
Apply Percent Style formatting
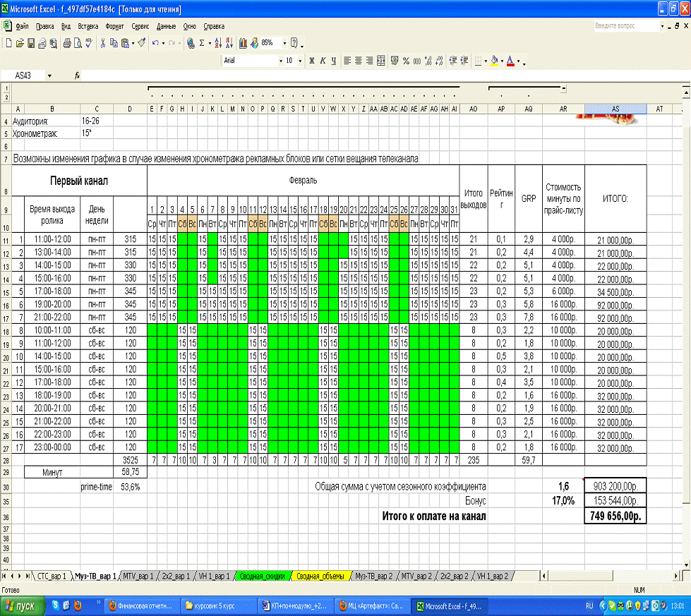(406, 61)
